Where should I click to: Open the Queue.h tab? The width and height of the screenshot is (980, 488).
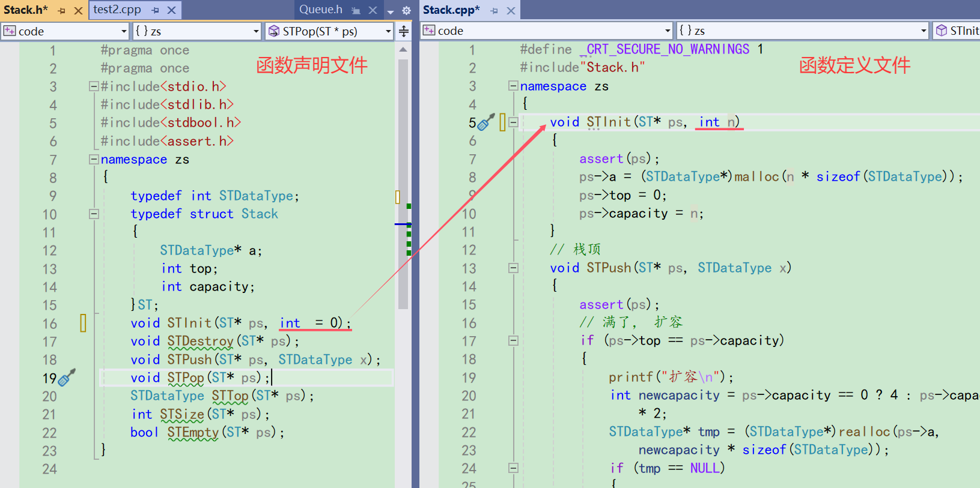click(x=321, y=10)
